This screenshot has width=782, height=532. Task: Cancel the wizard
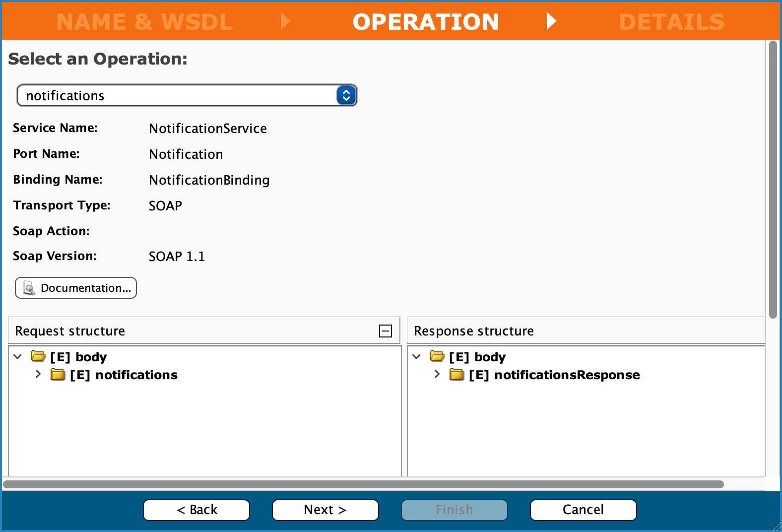[584, 510]
